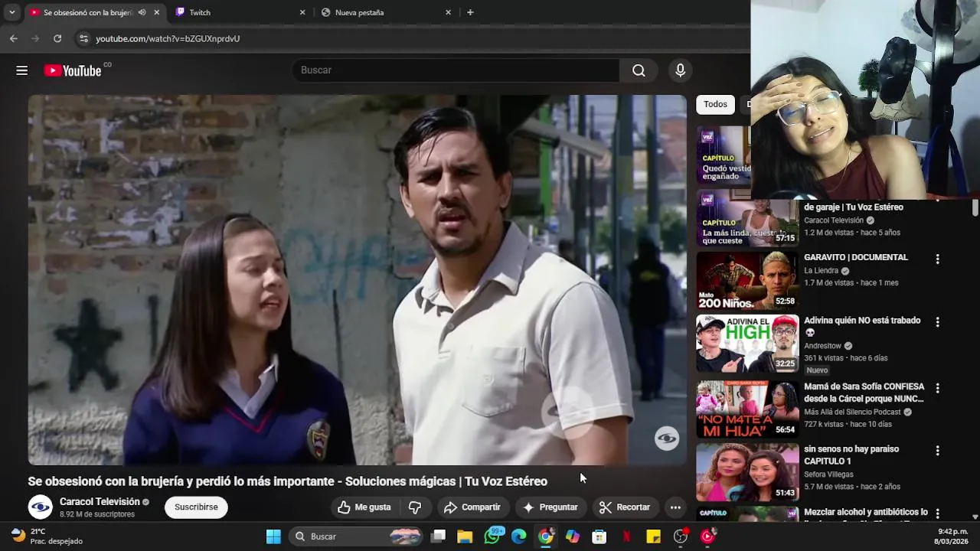Screen dimensions: 980x551
Task: Open 'Mezclar alcohol y antibióticos' video title
Action: pos(866,512)
